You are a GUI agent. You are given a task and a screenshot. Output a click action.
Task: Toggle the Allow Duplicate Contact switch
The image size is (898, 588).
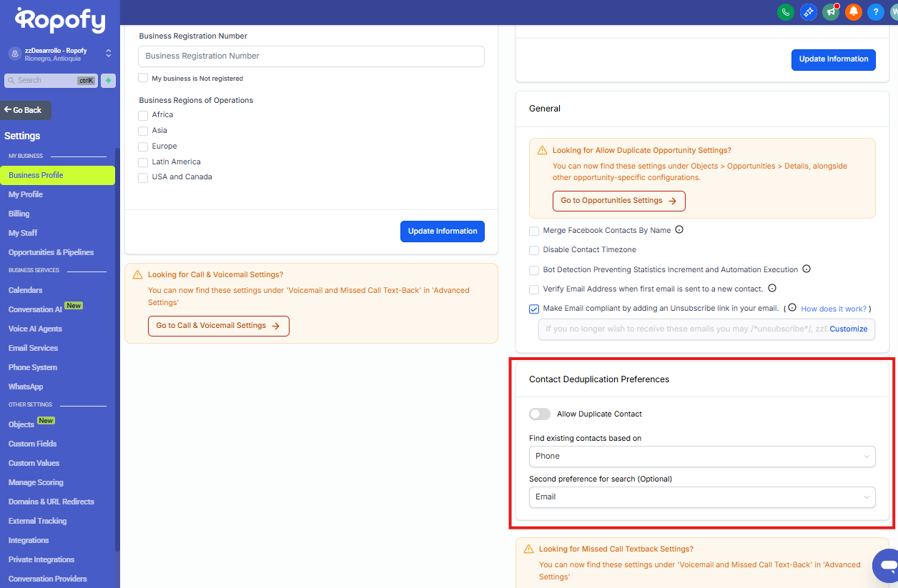click(540, 414)
